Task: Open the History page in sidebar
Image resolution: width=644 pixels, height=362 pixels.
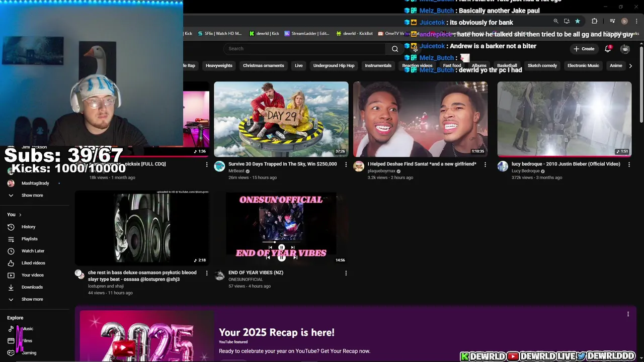Action: click(28, 227)
